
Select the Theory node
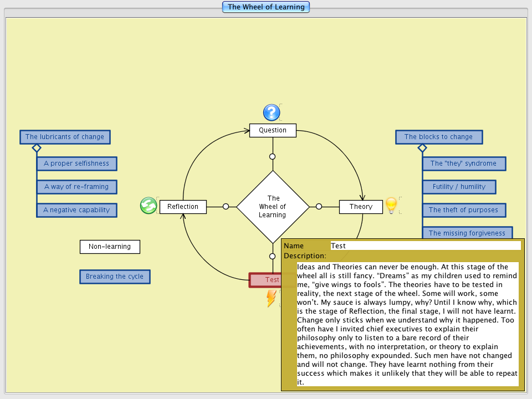[x=361, y=207]
